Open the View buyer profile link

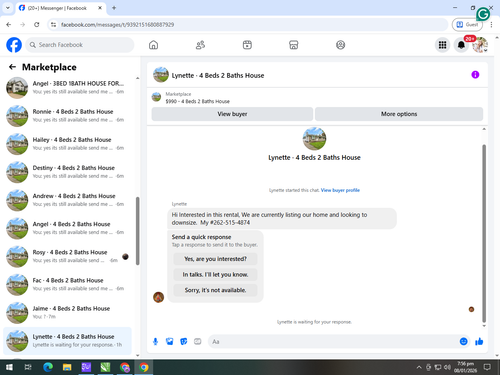[x=340, y=190]
